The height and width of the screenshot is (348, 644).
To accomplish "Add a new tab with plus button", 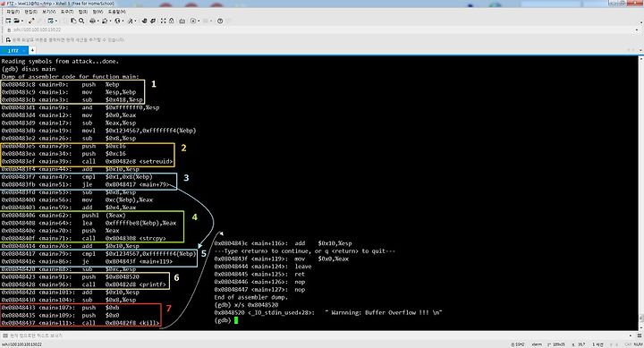I will click(32, 50).
